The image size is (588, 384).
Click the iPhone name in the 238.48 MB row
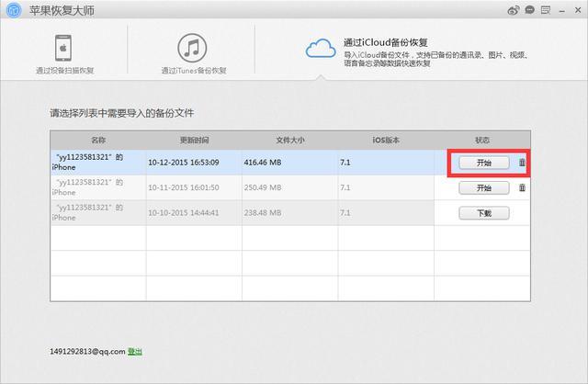coord(88,212)
